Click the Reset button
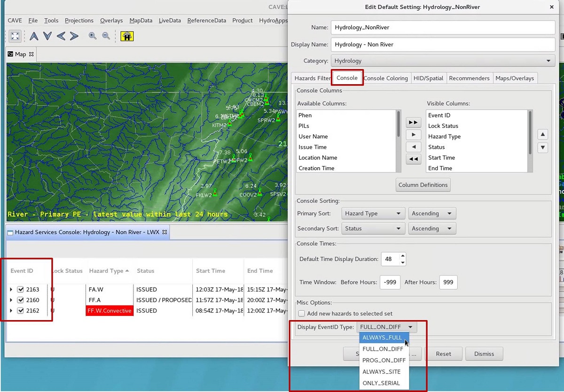 tap(443, 354)
